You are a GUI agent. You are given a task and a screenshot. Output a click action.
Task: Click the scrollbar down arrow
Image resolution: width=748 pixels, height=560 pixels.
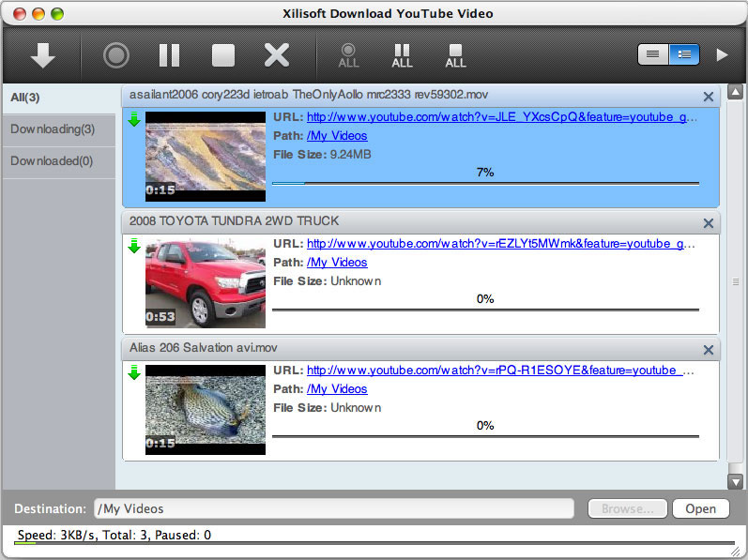pos(735,482)
